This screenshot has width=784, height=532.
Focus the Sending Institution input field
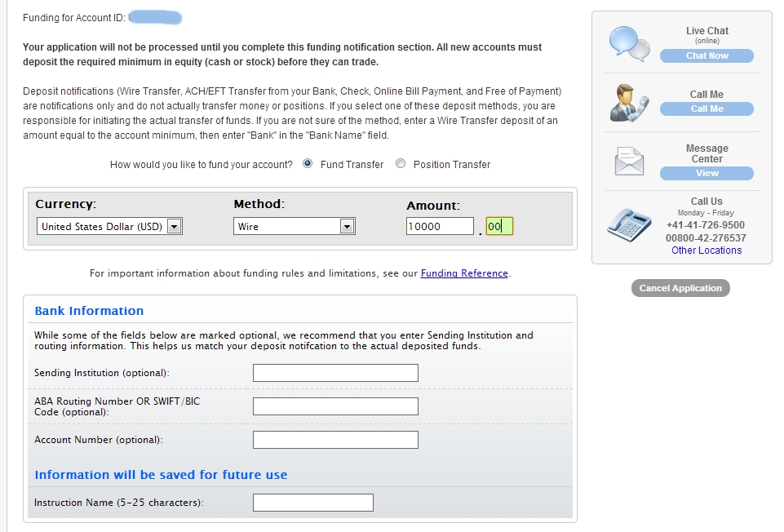point(335,373)
